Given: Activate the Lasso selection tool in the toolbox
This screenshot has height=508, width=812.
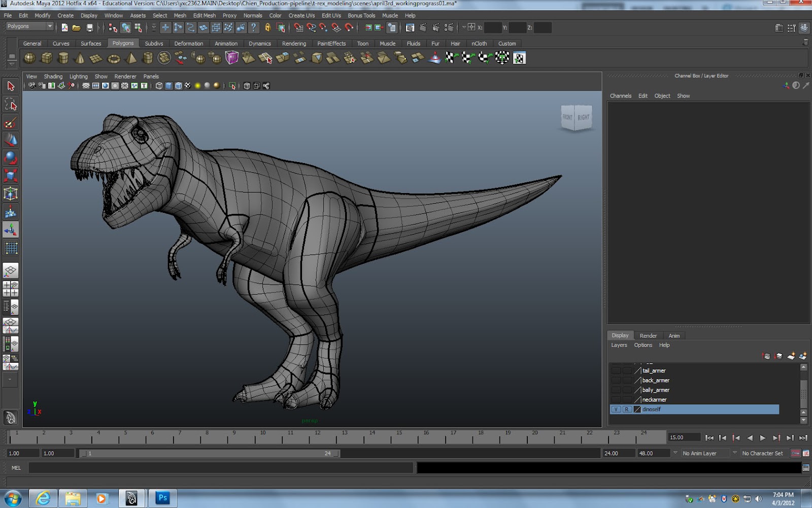Looking at the screenshot, I should (x=10, y=105).
